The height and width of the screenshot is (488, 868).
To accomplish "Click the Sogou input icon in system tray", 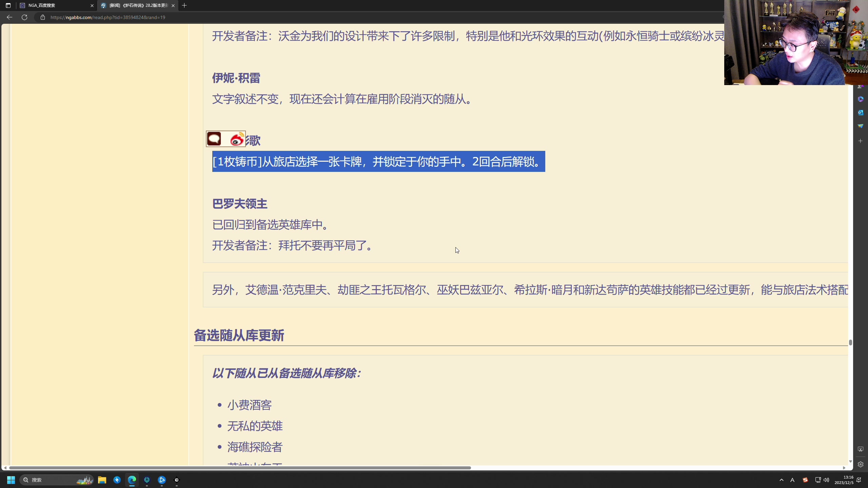I will [x=805, y=480].
